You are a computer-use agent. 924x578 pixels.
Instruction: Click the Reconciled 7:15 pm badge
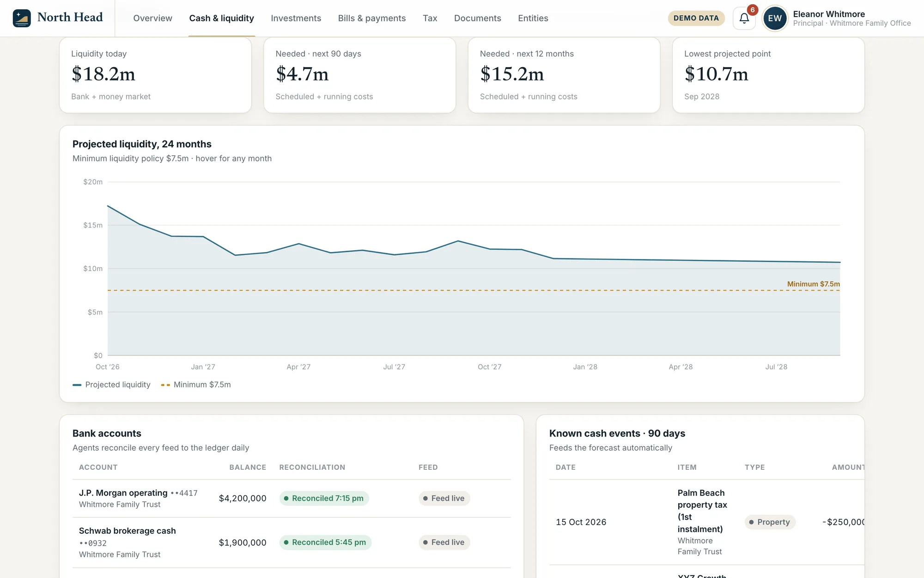click(324, 498)
